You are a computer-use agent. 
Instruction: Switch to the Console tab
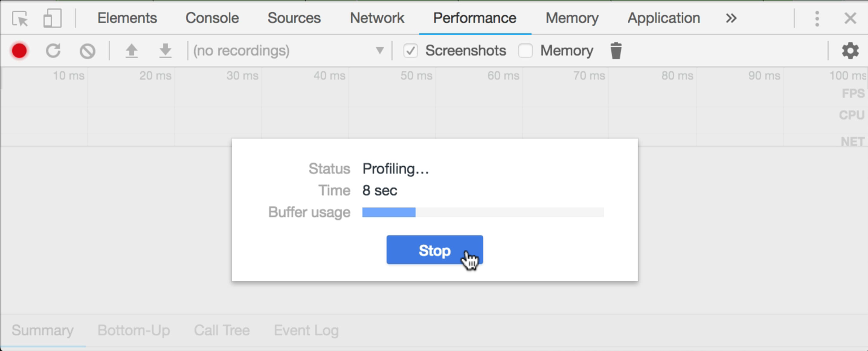(x=211, y=18)
